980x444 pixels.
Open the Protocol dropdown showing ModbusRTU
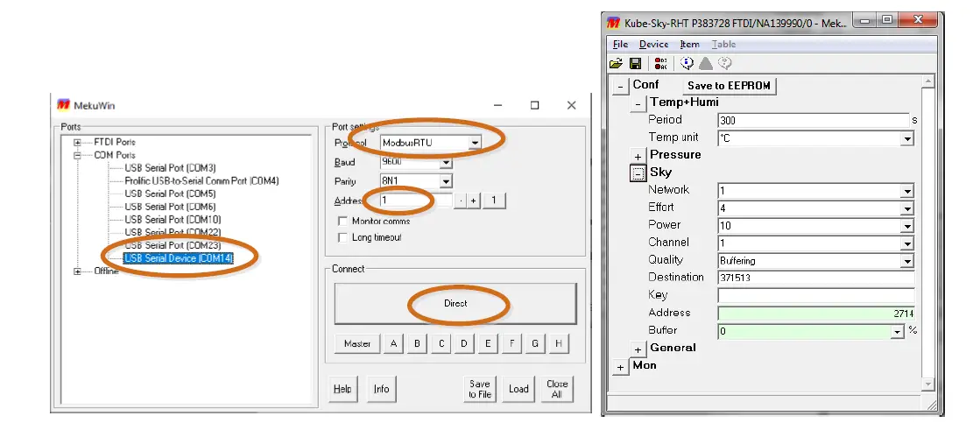point(475,143)
